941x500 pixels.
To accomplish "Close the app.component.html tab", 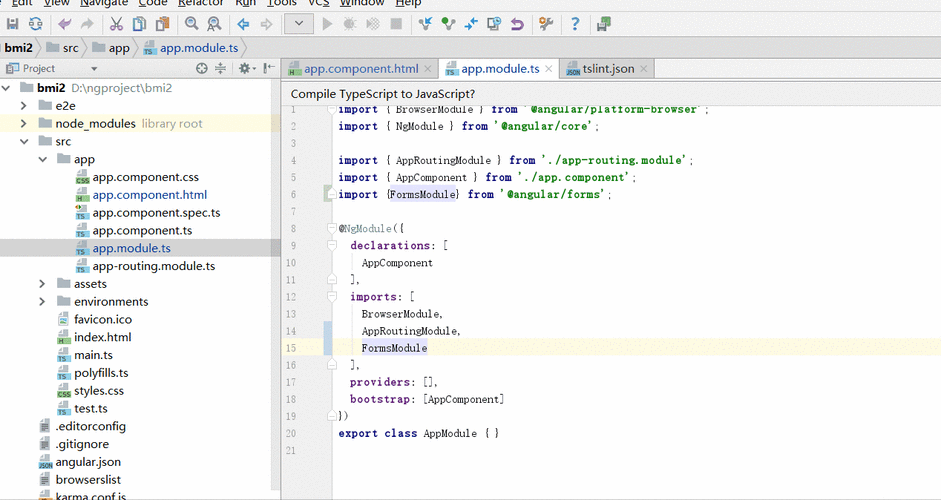I will coord(428,69).
